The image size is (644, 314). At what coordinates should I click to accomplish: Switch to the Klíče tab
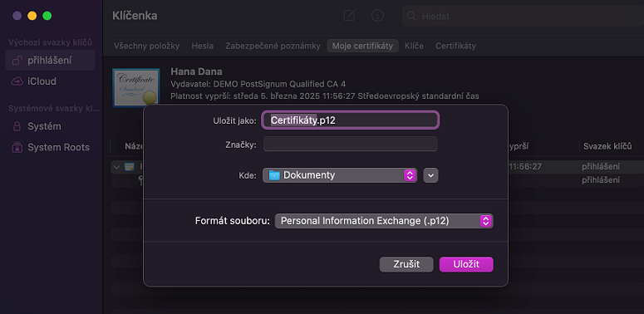point(414,46)
